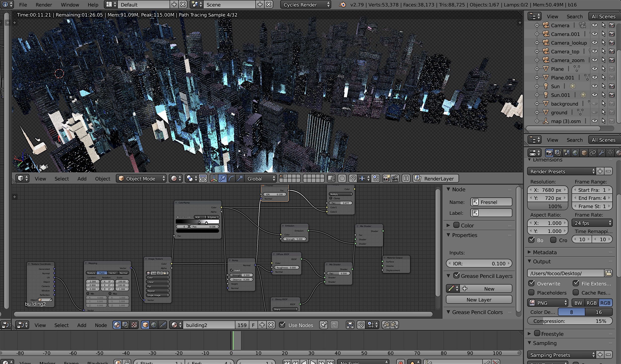This screenshot has height=364, width=621.
Task: Hide Sun.001 using its eye icon
Action: [594, 95]
